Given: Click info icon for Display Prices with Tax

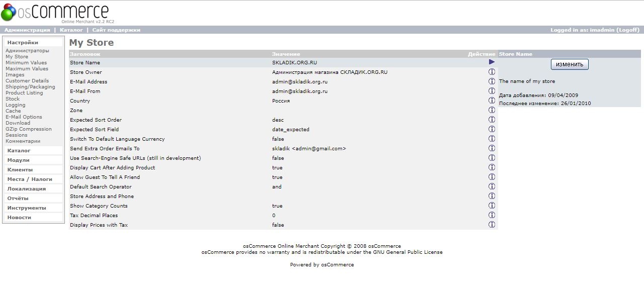Looking at the screenshot, I should tap(492, 225).
